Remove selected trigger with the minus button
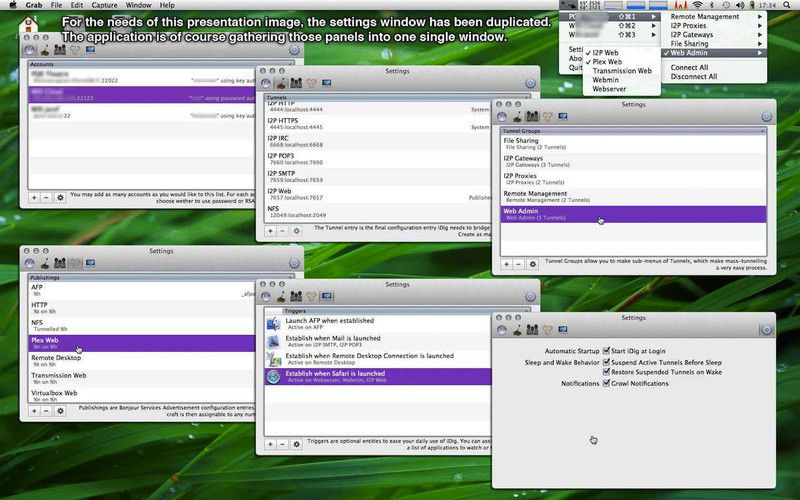The width and height of the screenshot is (800, 500). 282,444
